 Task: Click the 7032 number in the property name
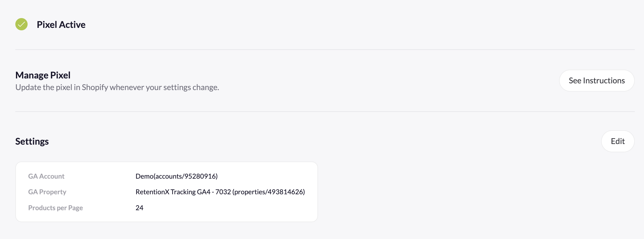[223, 192]
